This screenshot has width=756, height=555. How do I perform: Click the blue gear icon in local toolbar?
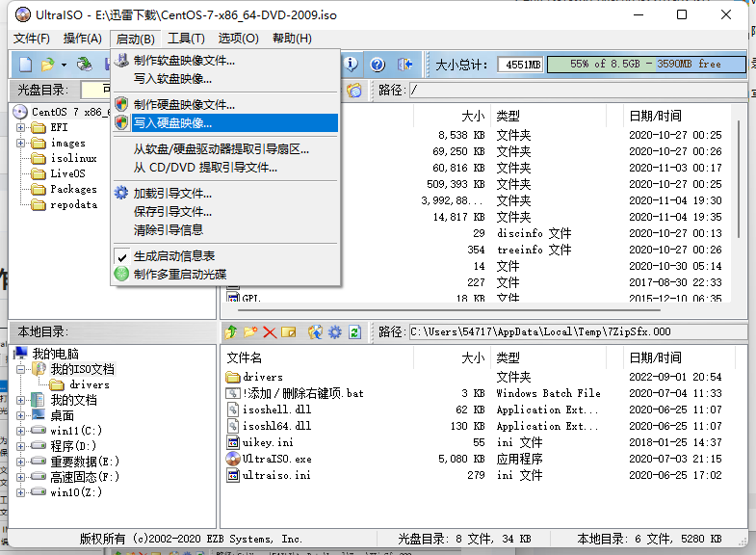pos(334,331)
